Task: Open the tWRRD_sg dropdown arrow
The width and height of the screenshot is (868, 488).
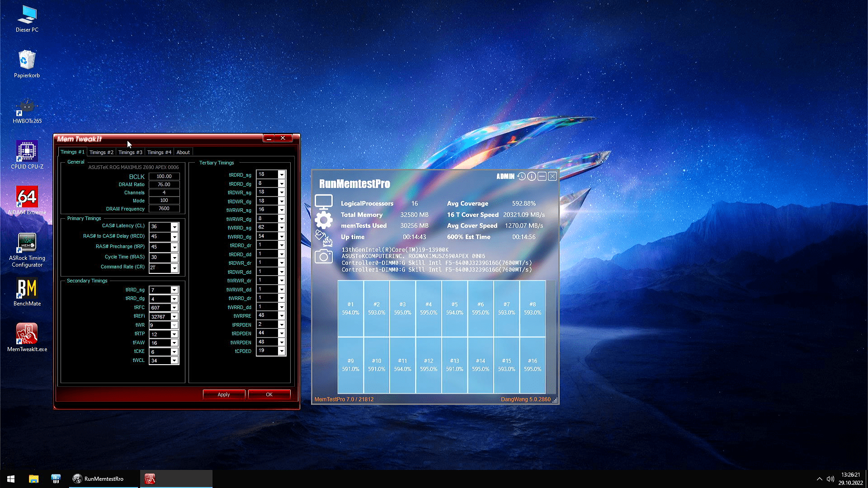Action: (282, 227)
